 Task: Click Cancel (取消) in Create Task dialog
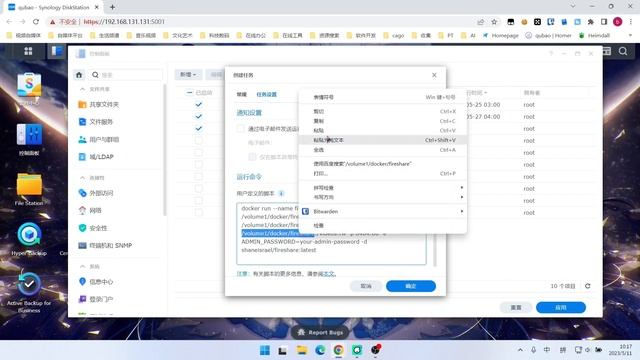click(366, 286)
